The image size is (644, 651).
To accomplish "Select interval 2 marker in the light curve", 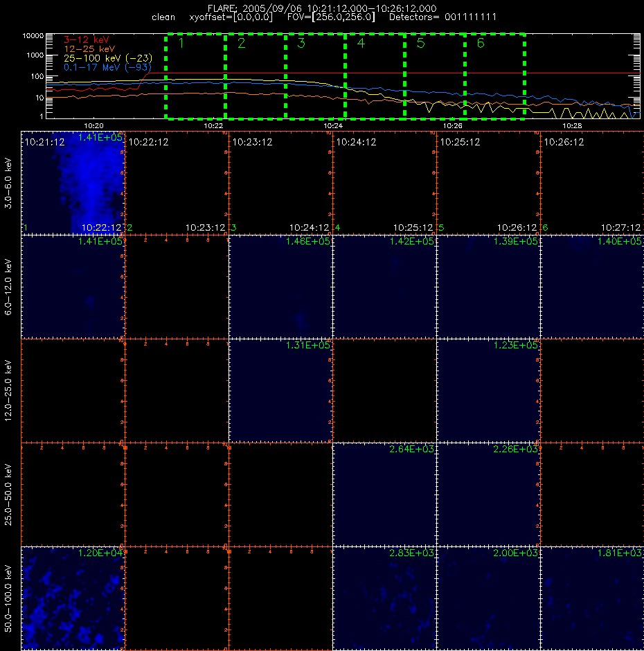I will click(241, 43).
